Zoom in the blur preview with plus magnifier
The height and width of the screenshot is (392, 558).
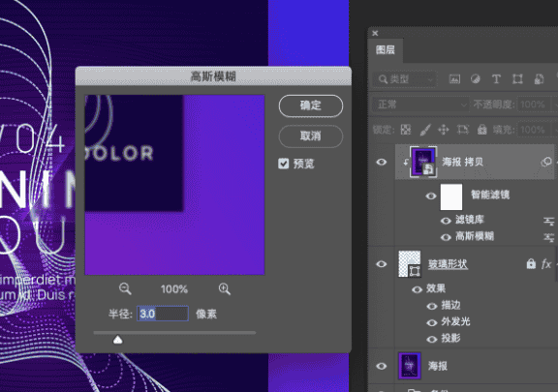click(225, 288)
